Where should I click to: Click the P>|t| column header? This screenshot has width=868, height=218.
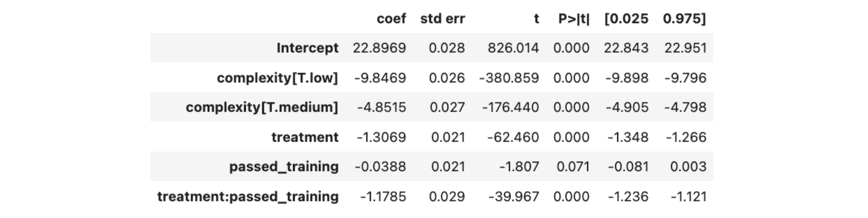[x=574, y=19]
